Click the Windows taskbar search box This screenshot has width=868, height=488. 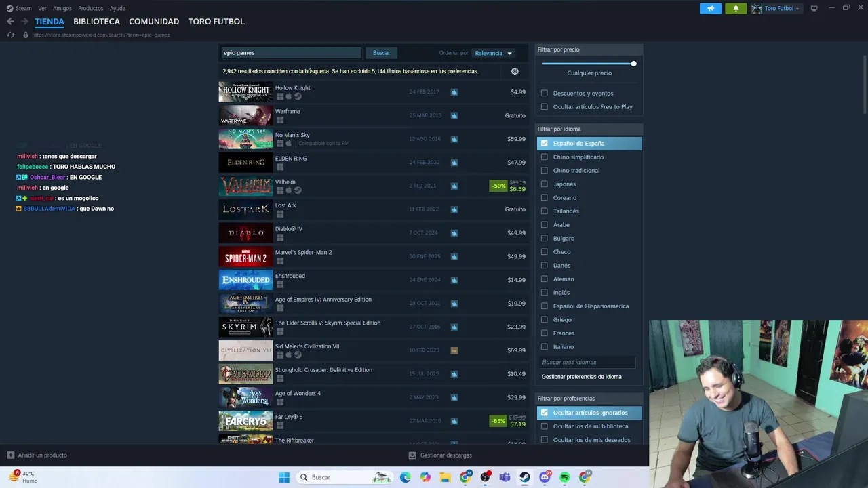click(345, 477)
